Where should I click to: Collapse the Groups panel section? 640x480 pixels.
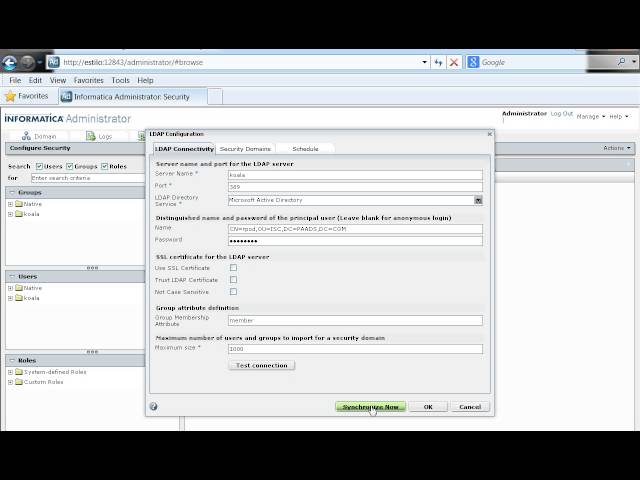click(x=12, y=192)
